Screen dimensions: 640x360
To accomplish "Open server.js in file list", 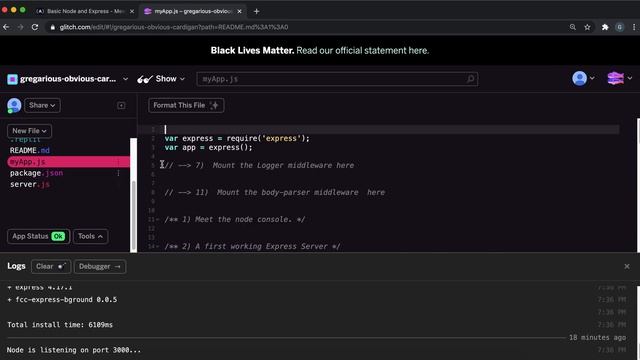I will (29, 184).
